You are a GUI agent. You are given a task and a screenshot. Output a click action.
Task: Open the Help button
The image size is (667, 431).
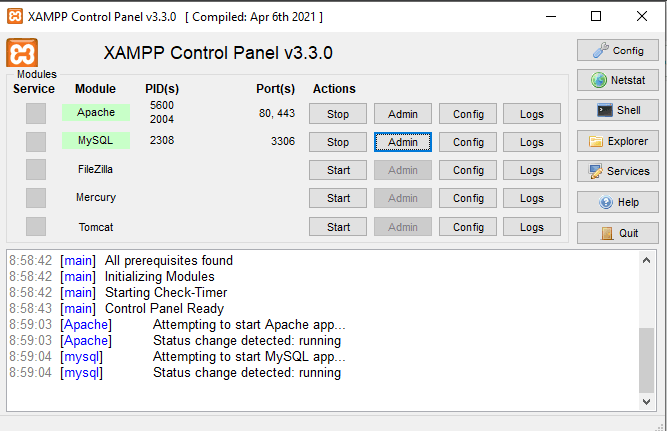point(617,202)
